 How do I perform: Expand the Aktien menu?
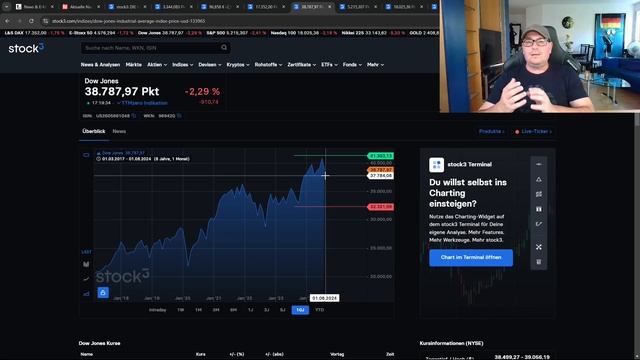point(157,64)
